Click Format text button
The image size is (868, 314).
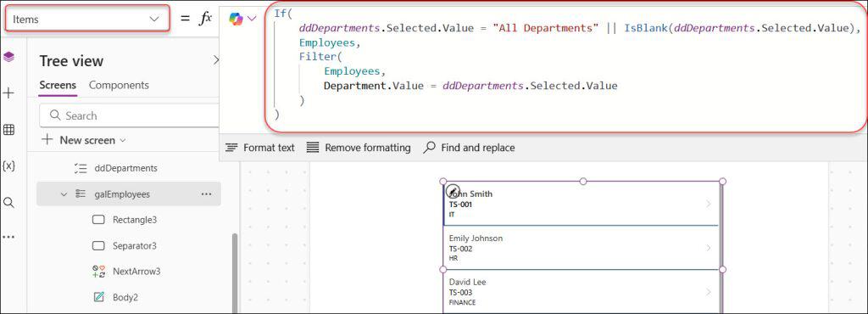pyautogui.click(x=260, y=148)
